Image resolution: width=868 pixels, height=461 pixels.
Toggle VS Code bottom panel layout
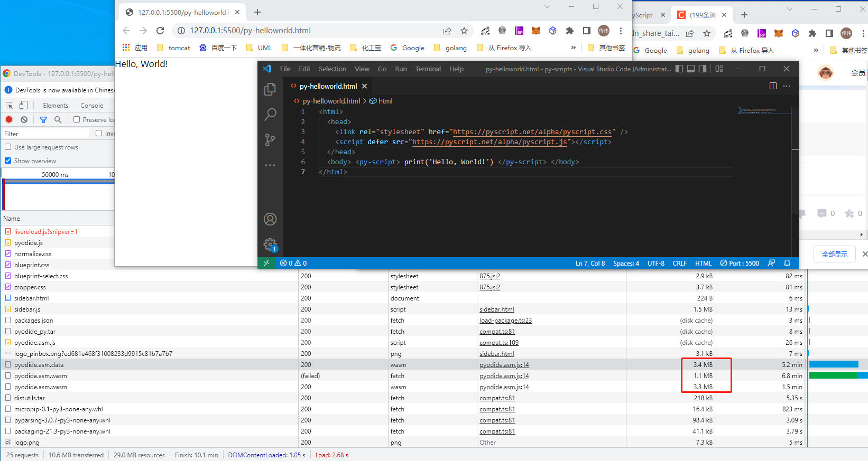691,69
